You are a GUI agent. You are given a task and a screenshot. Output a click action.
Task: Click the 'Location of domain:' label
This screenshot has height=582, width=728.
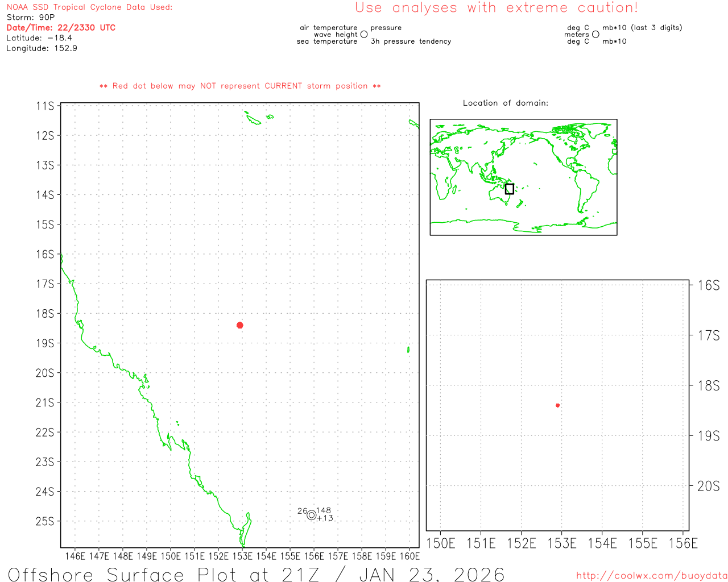[x=506, y=103]
